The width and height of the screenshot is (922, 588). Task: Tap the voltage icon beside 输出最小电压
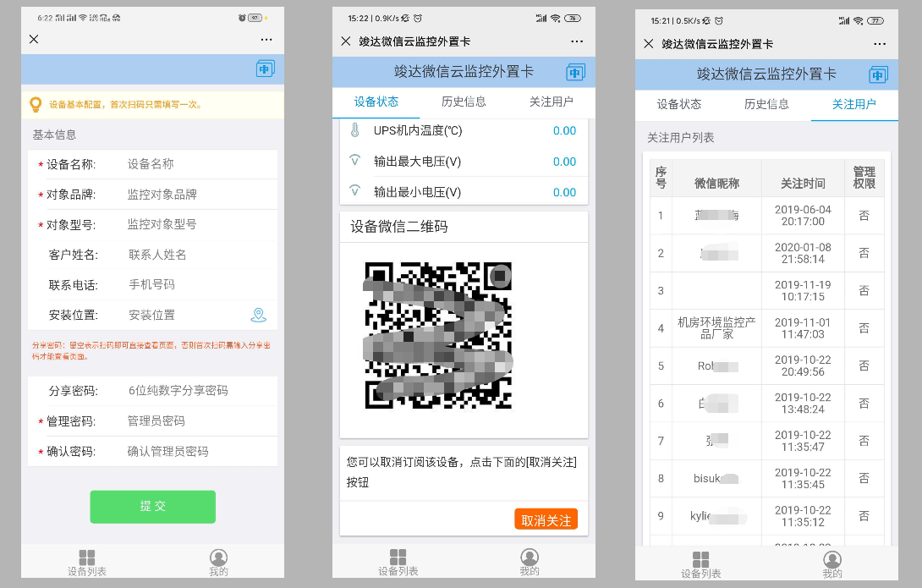(355, 190)
